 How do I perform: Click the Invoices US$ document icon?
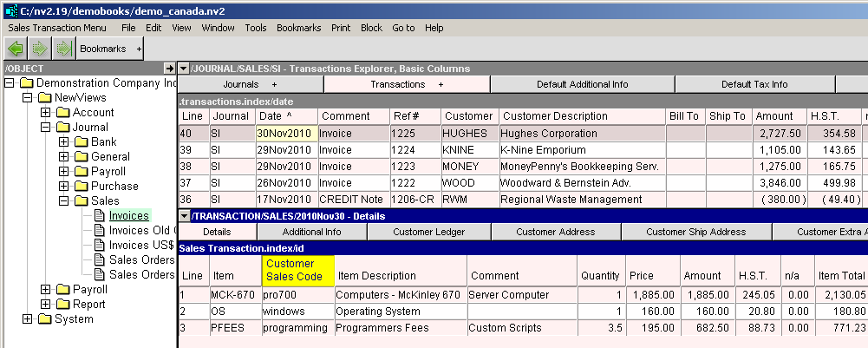[x=99, y=246]
